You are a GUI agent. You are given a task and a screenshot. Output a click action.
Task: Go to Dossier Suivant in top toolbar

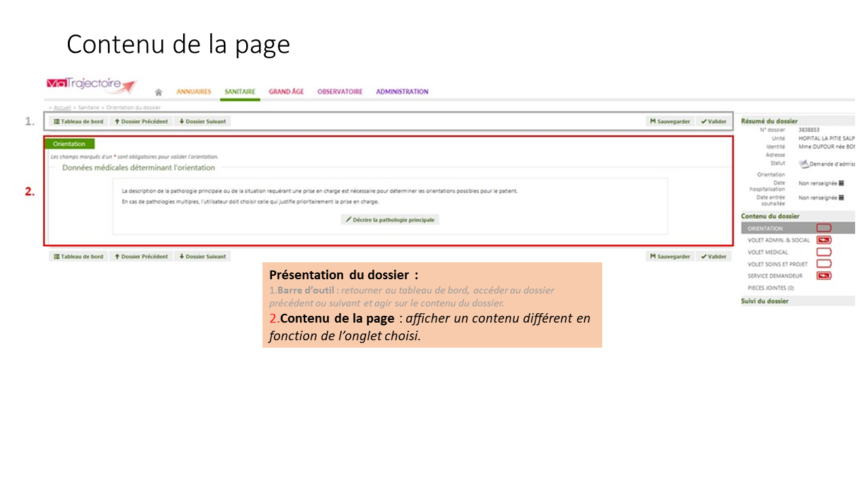[x=202, y=122]
